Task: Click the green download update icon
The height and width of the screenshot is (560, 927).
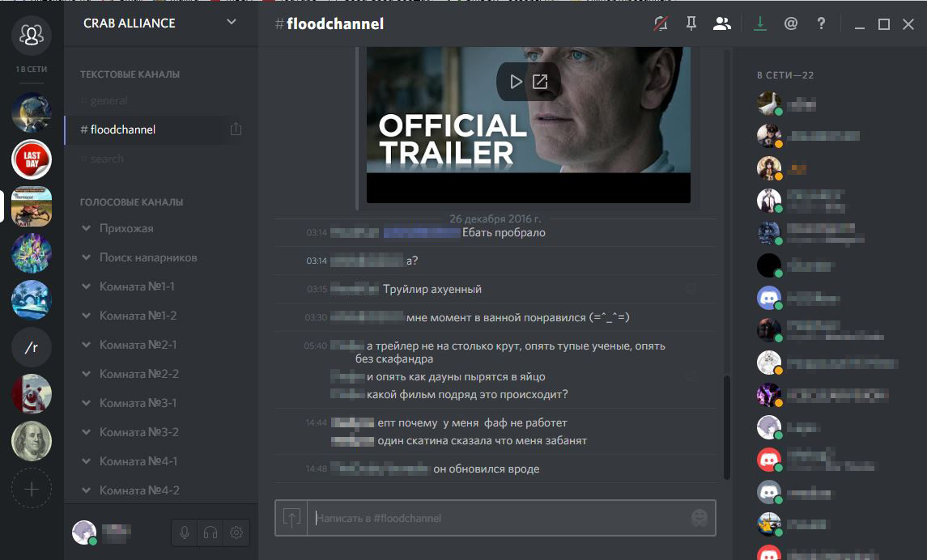Action: (759, 23)
